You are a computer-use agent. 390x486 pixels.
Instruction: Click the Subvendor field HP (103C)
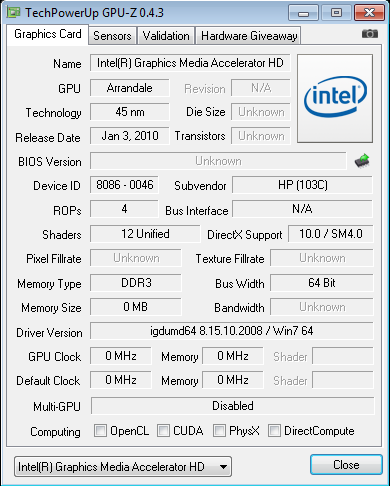[302, 185]
